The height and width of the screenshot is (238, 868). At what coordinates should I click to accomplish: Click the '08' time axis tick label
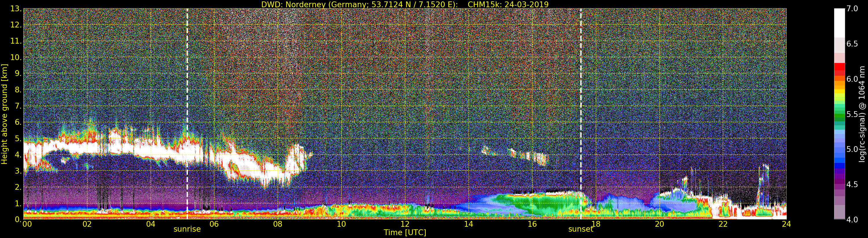278,224
